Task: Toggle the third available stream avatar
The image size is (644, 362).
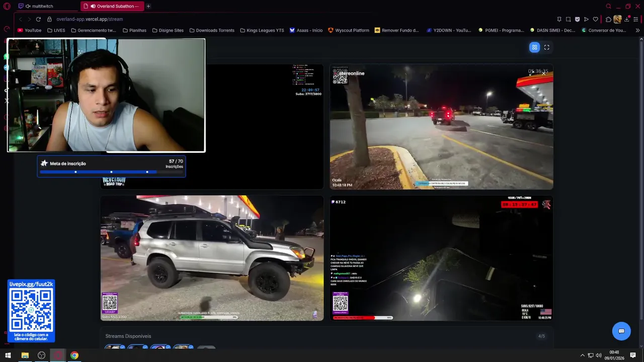Action: [160, 347]
